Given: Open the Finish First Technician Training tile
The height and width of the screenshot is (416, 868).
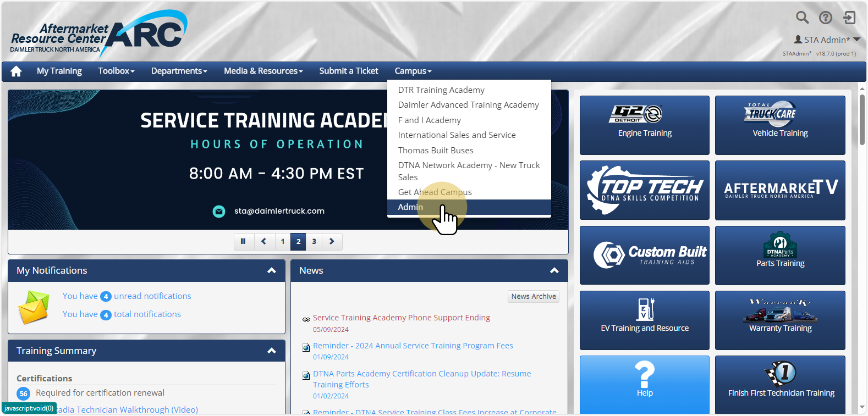Looking at the screenshot, I should tap(780, 385).
